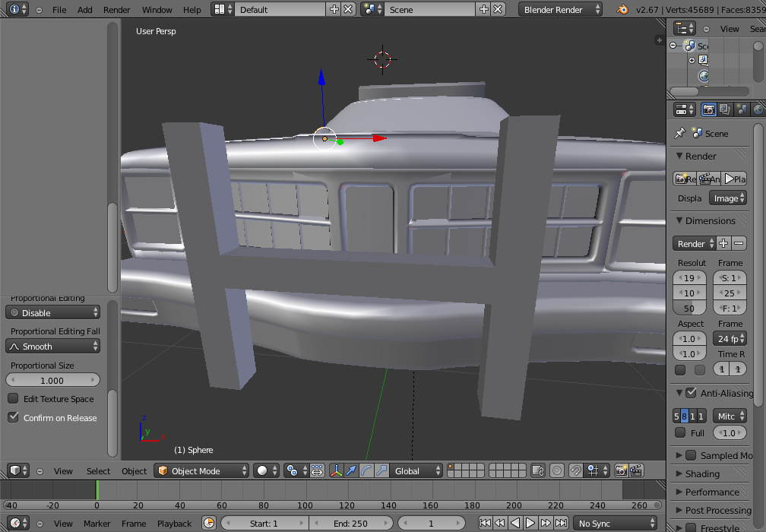Viewport: 766px width, 532px height.
Task: Click the Proportional Size 1.000 slider
Action: click(x=52, y=380)
